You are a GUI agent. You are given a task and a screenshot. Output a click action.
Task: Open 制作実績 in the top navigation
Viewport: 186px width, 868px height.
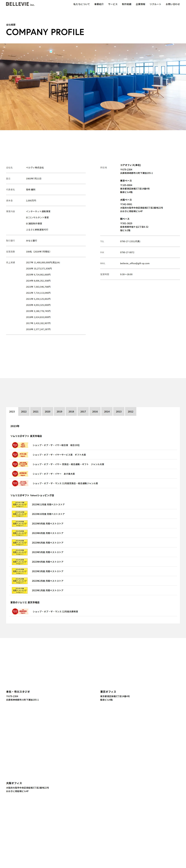(127, 4)
